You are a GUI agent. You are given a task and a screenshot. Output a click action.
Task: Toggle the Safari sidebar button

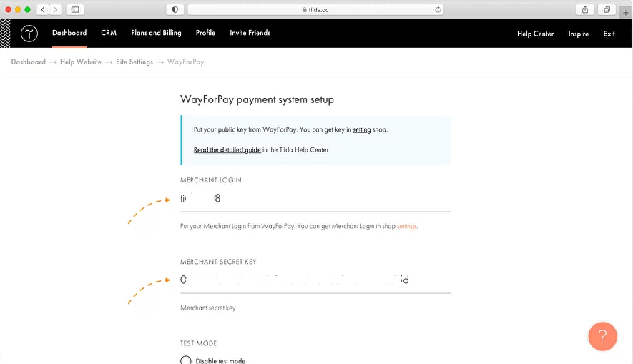tap(75, 10)
